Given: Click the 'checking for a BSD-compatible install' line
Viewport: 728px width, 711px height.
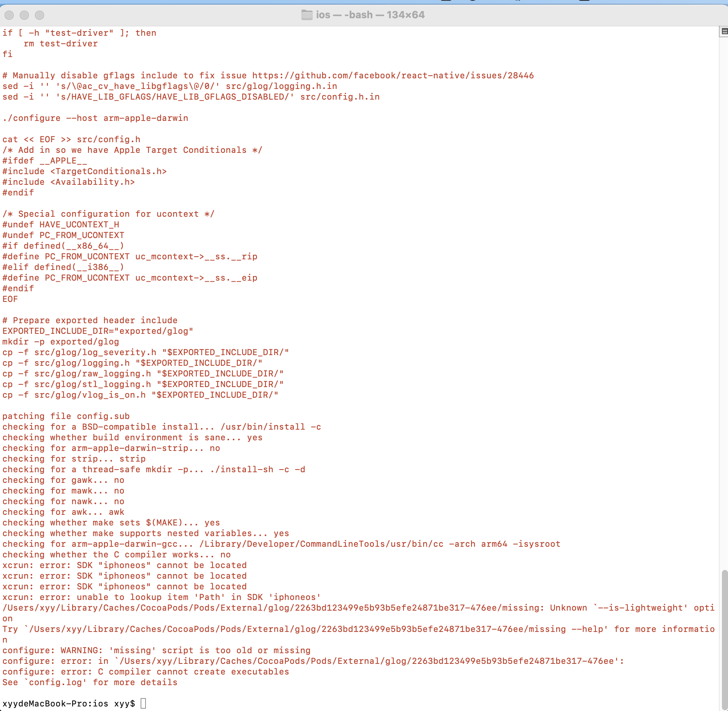Looking at the screenshot, I should tap(162, 427).
